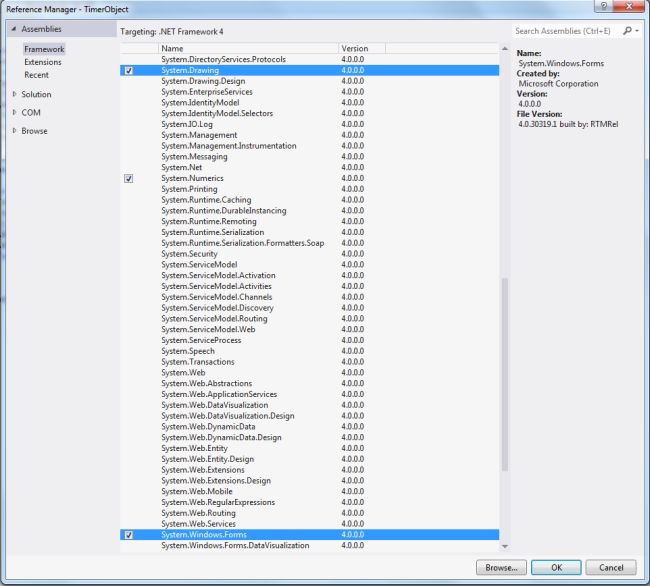Select System.IO.Log row
Image resolution: width=650 pixels, height=586 pixels.
coord(310,124)
